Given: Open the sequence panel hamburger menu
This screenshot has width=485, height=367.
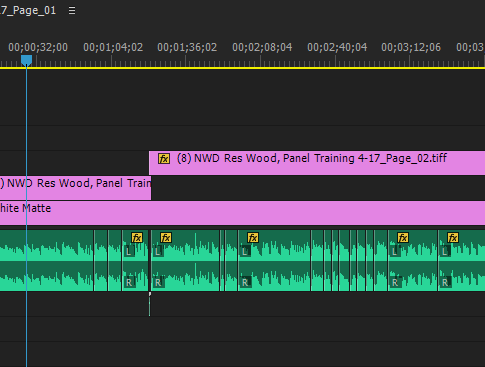Looking at the screenshot, I should point(72,11).
